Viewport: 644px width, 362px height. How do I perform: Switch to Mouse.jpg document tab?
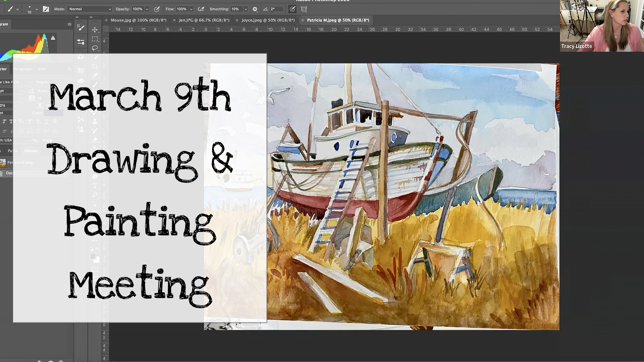[x=139, y=20]
